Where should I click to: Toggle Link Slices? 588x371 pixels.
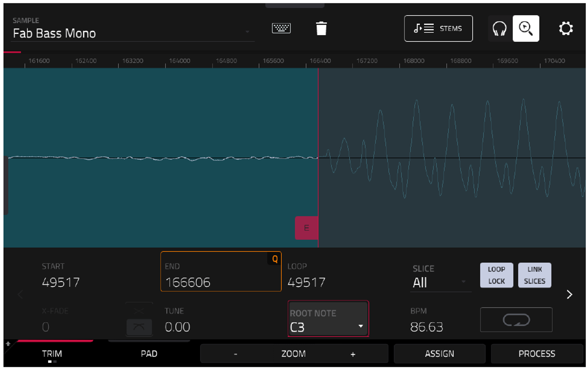(534, 275)
